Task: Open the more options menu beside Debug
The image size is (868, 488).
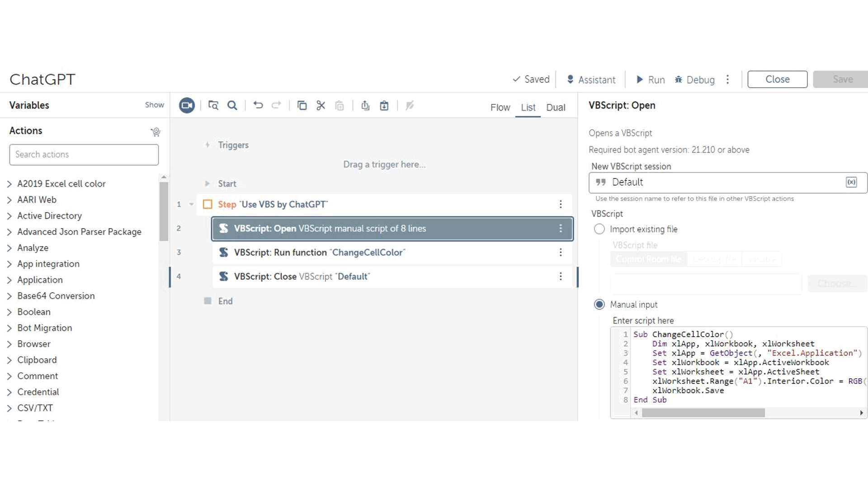Action: click(x=727, y=80)
